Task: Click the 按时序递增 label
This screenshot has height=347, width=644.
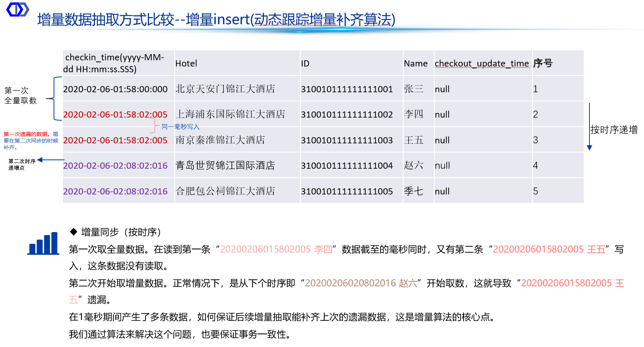Action: pyautogui.click(x=614, y=130)
